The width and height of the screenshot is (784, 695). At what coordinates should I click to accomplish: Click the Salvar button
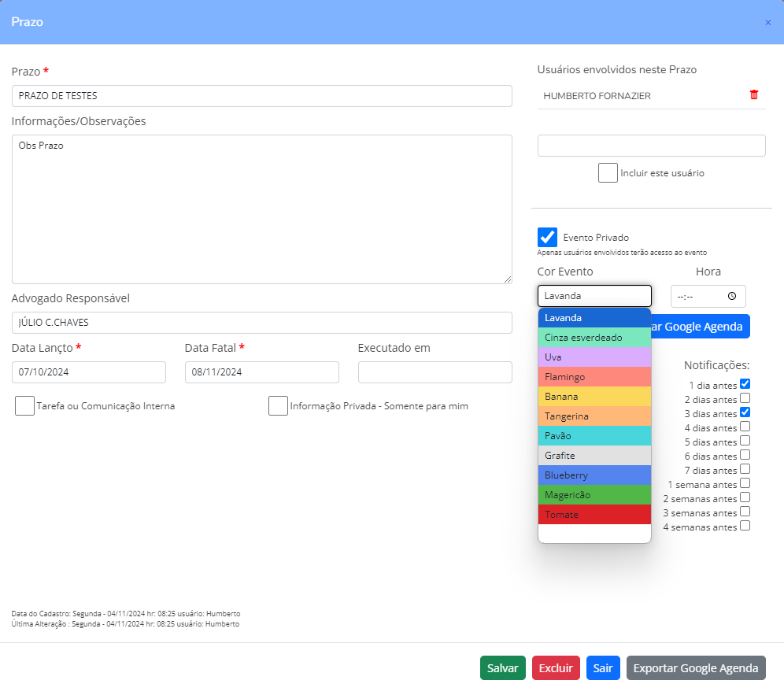(x=502, y=668)
